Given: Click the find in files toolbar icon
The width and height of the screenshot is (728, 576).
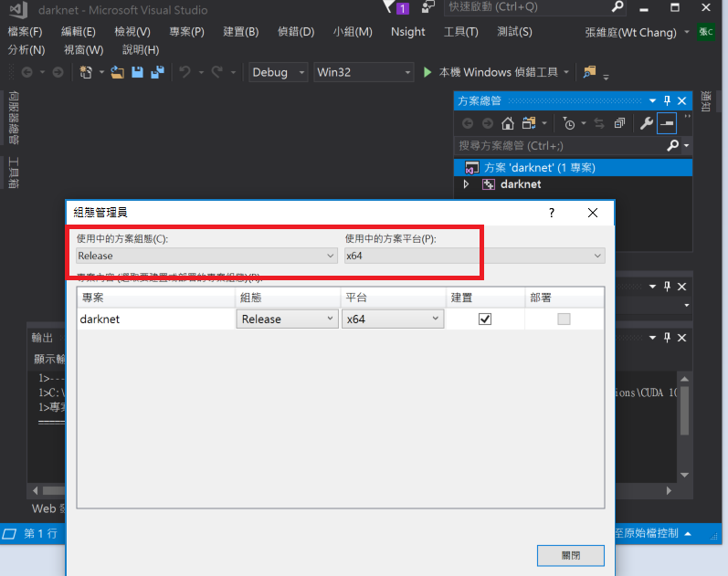Looking at the screenshot, I should tap(589, 72).
